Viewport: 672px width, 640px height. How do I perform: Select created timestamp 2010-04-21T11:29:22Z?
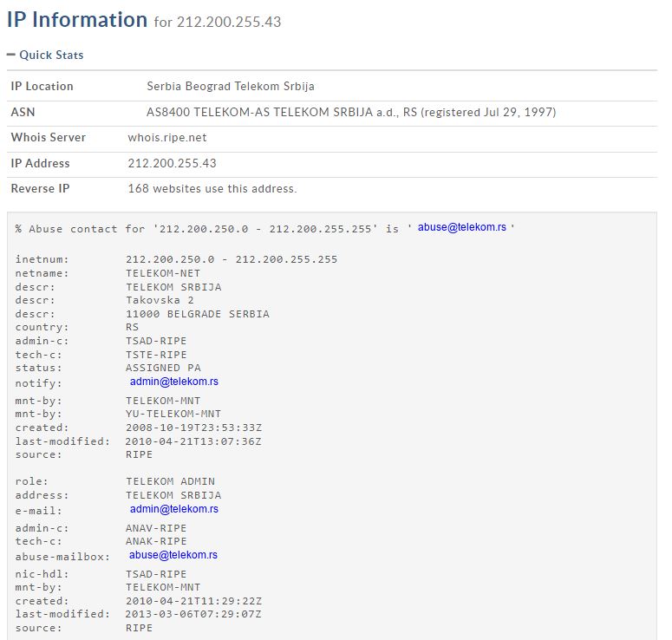[193, 601]
